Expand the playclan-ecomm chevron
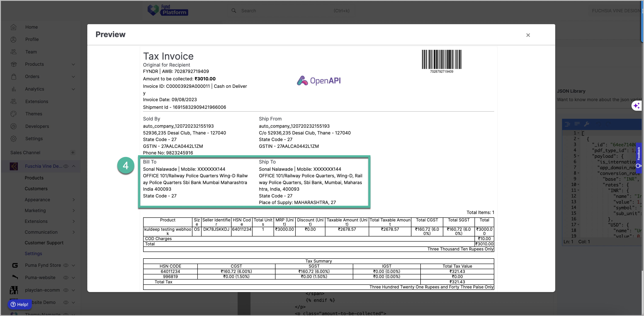Image resolution: width=644 pixels, height=316 pixels. click(x=73, y=290)
